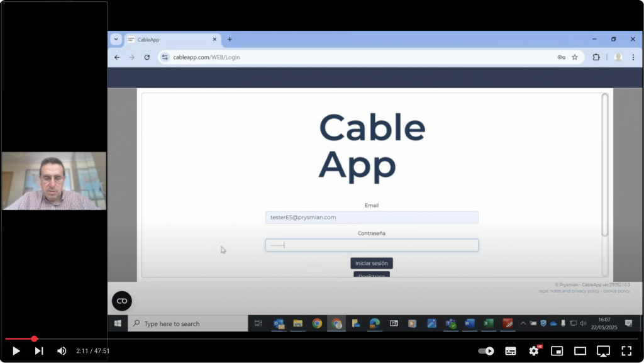Select the CableApp browser tab
The image size is (644, 363).
[x=172, y=40]
